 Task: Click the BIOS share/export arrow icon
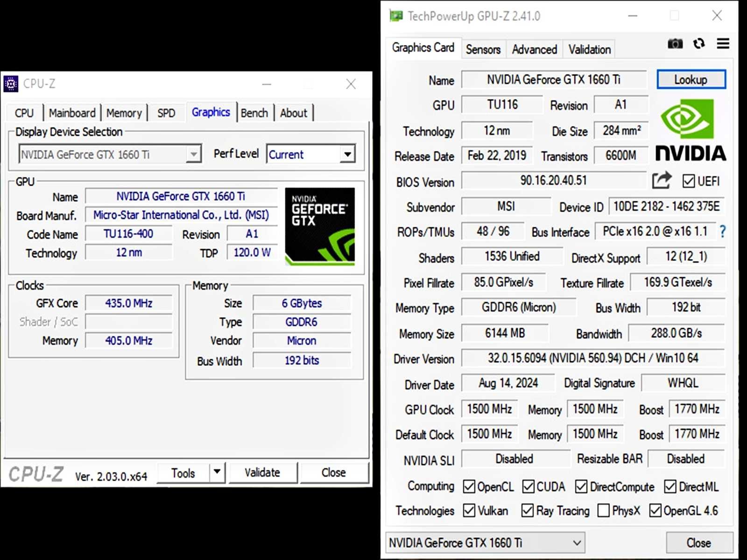pyautogui.click(x=662, y=180)
